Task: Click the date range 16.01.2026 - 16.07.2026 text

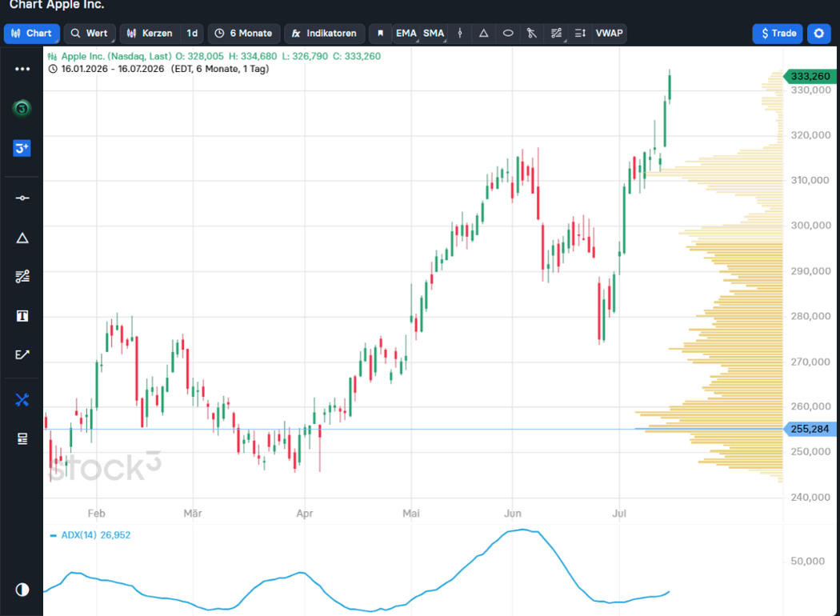Action: tap(113, 69)
